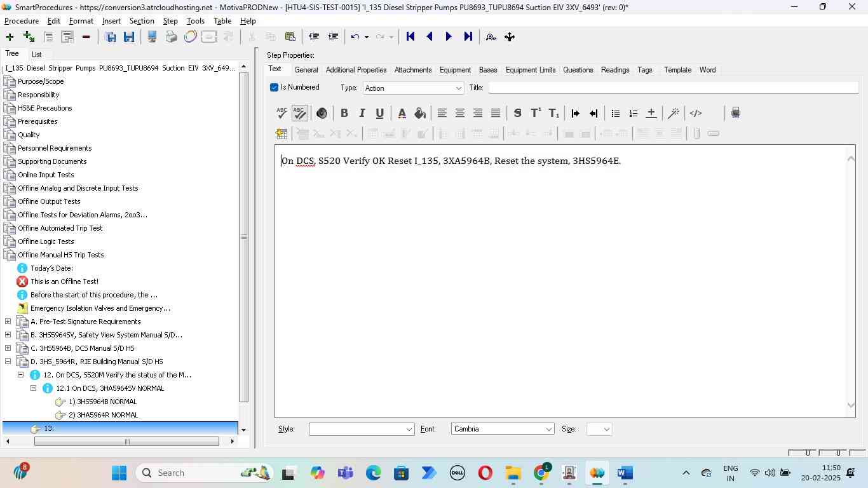Click the magic wand icon

click(x=674, y=113)
